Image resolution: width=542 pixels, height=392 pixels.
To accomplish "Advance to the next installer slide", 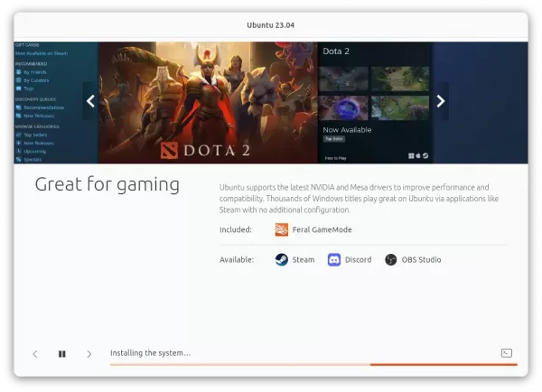I will pyautogui.click(x=89, y=354).
